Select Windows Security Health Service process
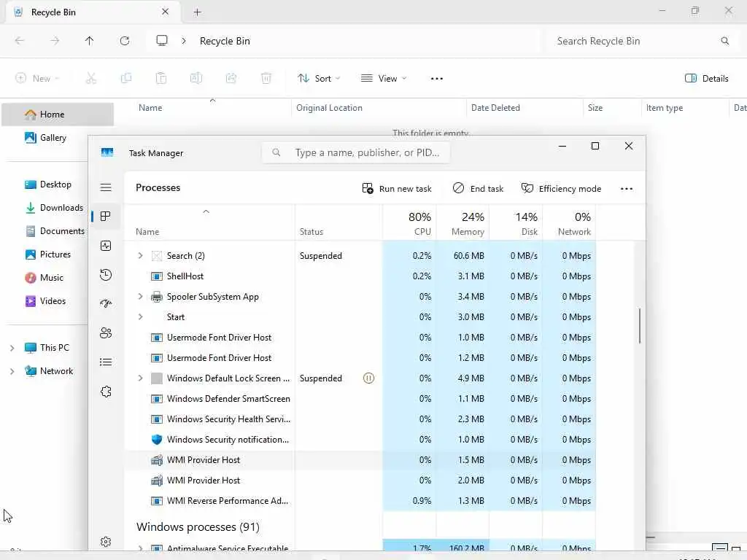 coord(360,419)
